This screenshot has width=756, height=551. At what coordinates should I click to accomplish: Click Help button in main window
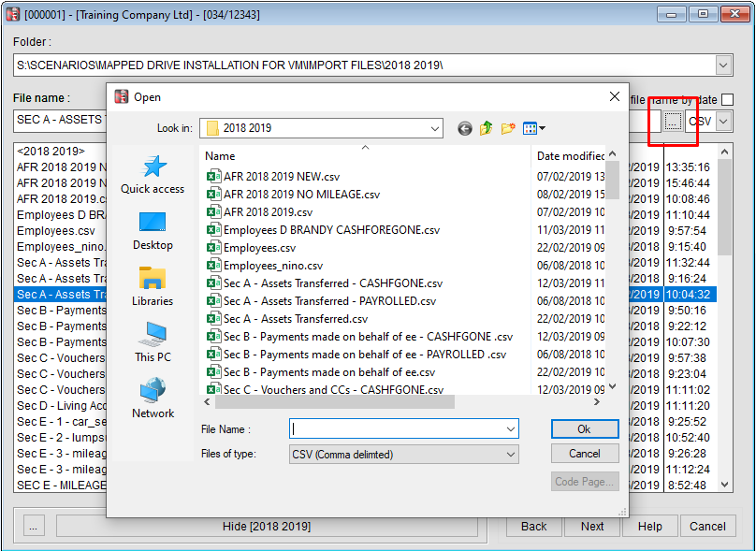pos(650,527)
